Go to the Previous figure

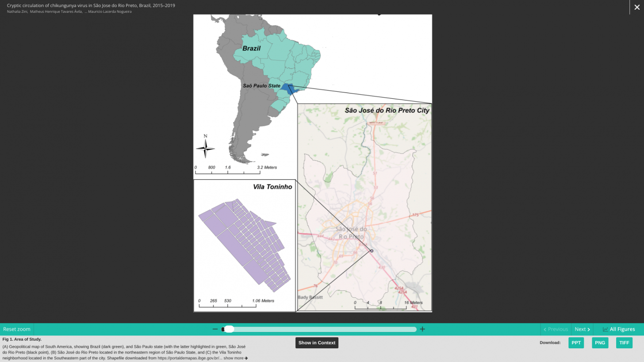(556, 329)
